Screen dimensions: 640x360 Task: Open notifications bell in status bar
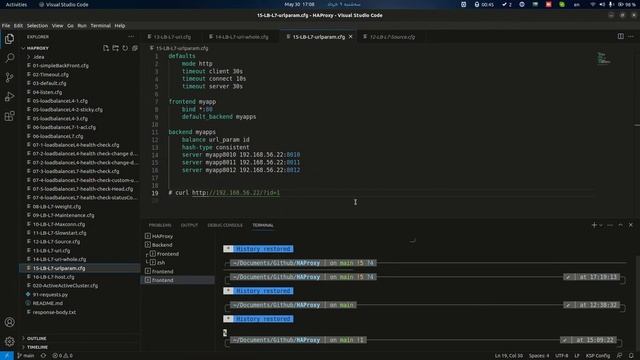point(631,356)
